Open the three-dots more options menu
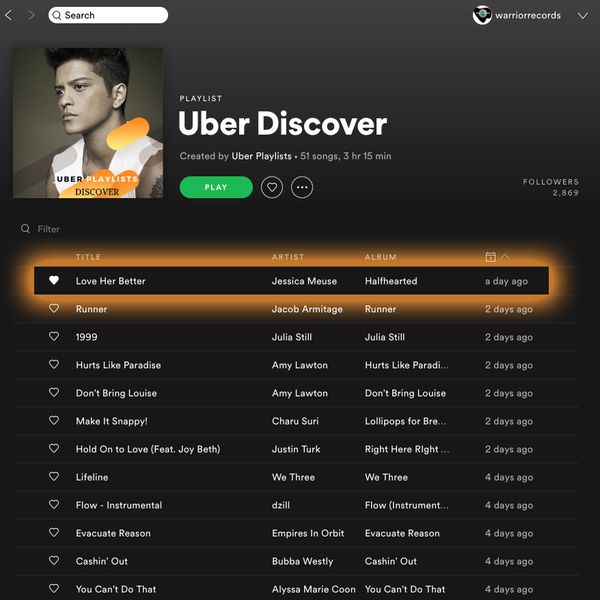Image resolution: width=600 pixels, height=600 pixels. tap(302, 187)
